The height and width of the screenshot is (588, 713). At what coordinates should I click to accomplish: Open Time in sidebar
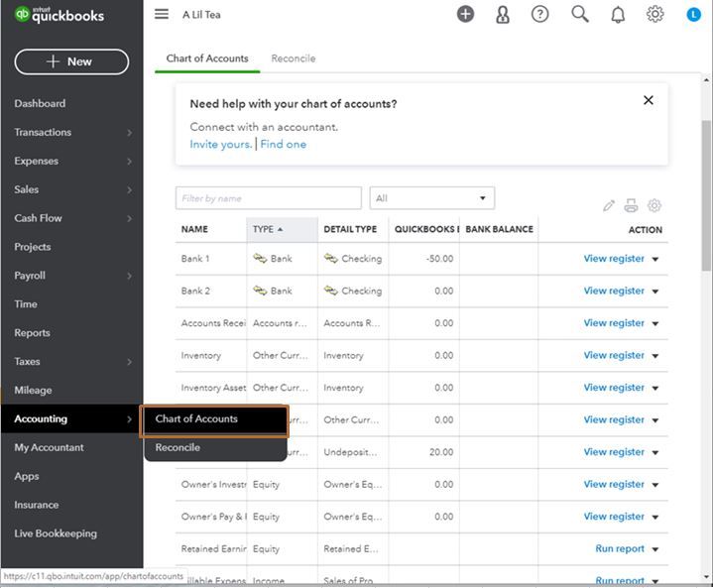click(x=26, y=304)
